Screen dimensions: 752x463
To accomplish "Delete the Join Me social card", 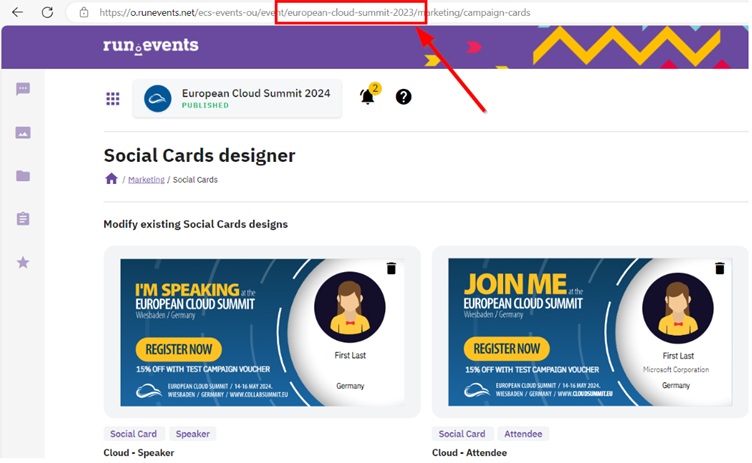I will tap(719, 268).
